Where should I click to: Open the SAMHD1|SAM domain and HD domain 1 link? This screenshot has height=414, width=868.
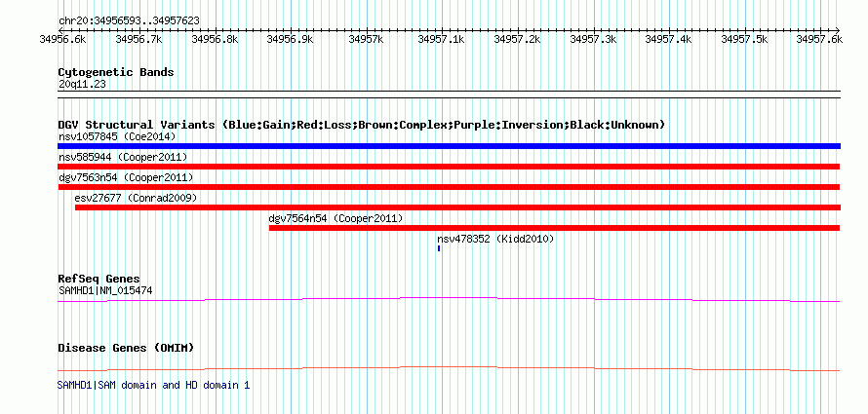(x=153, y=385)
